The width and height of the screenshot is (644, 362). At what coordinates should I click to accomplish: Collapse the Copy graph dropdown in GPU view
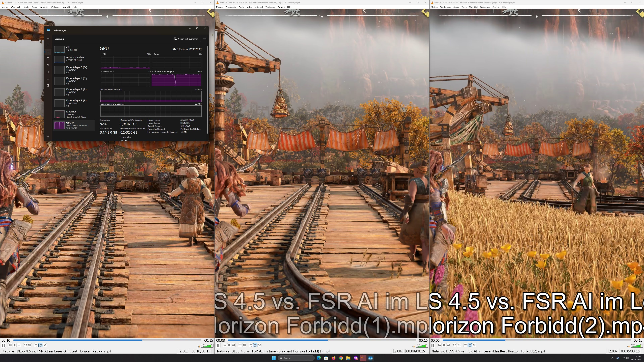152,54
